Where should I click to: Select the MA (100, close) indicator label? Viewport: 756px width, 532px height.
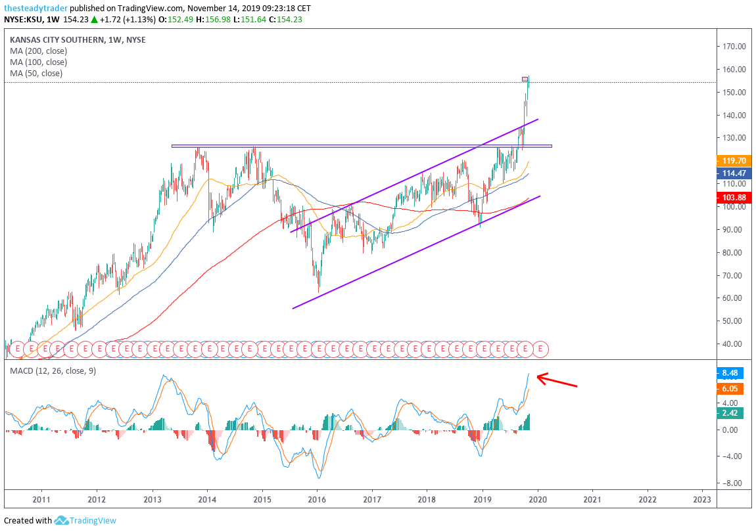[x=38, y=62]
